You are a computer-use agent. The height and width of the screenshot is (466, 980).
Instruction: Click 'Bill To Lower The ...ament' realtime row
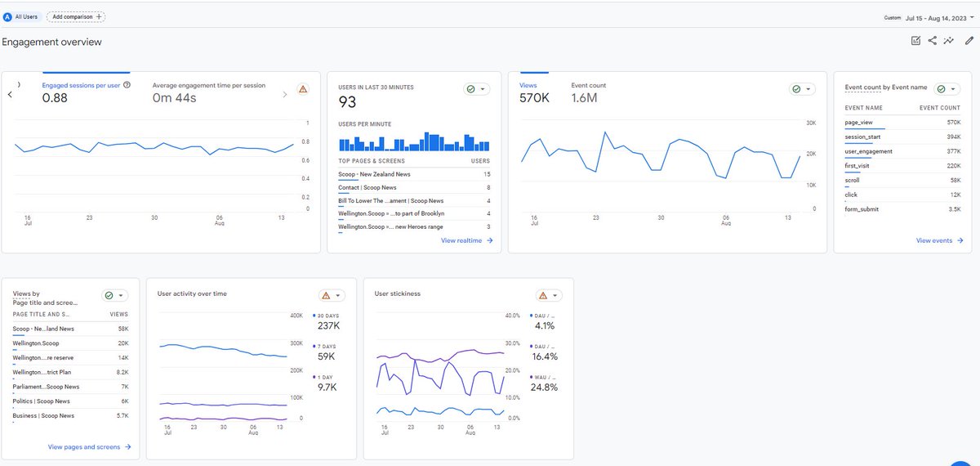(414, 201)
